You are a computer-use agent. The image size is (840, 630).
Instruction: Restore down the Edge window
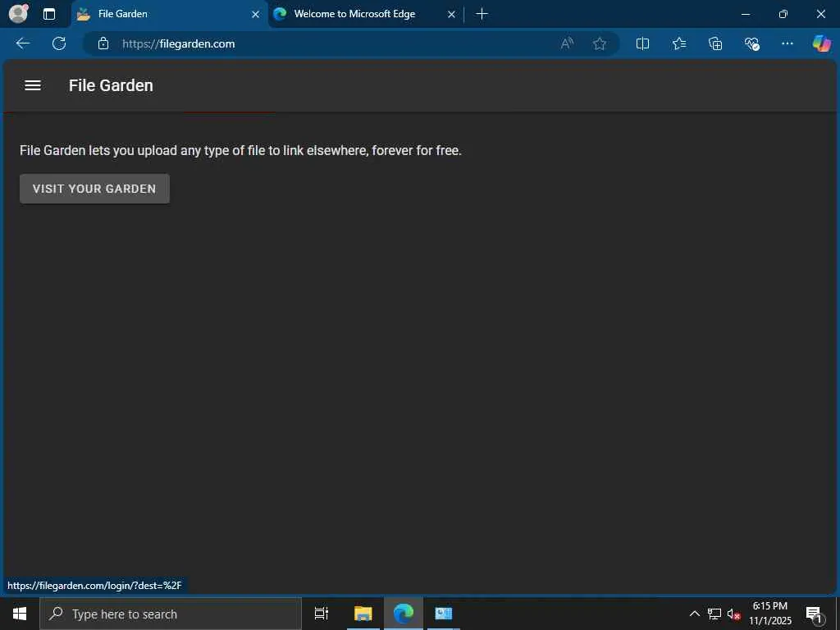pyautogui.click(x=783, y=14)
